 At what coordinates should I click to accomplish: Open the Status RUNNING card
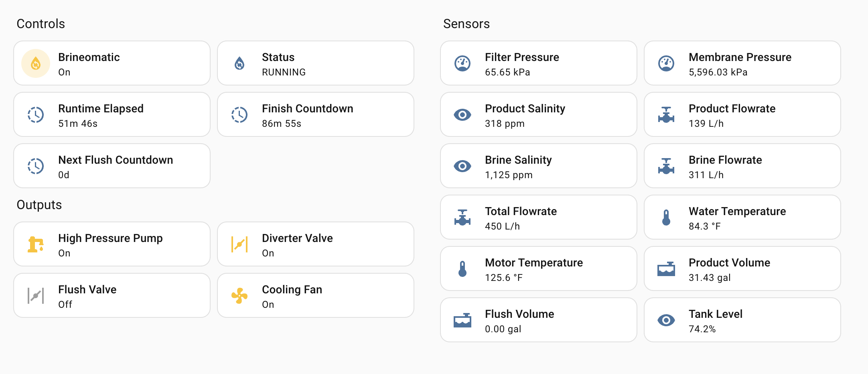315,63
